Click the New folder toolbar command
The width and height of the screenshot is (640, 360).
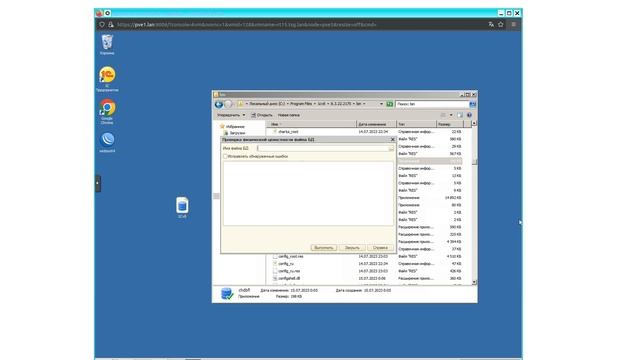pyautogui.click(x=289, y=115)
